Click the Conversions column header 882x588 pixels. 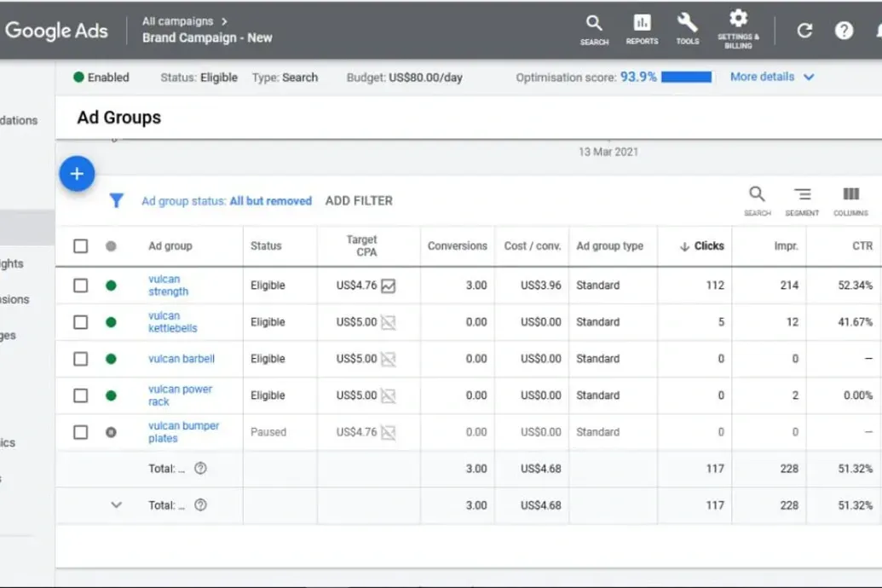point(457,246)
